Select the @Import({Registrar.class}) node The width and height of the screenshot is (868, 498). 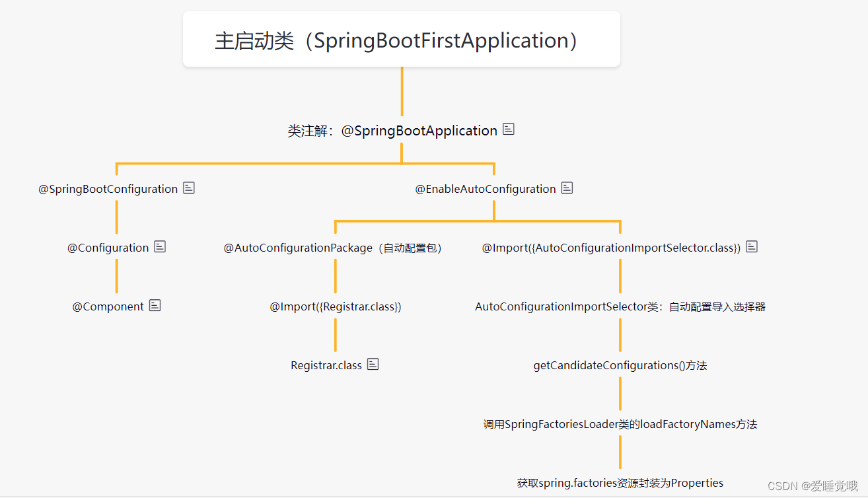[336, 306]
